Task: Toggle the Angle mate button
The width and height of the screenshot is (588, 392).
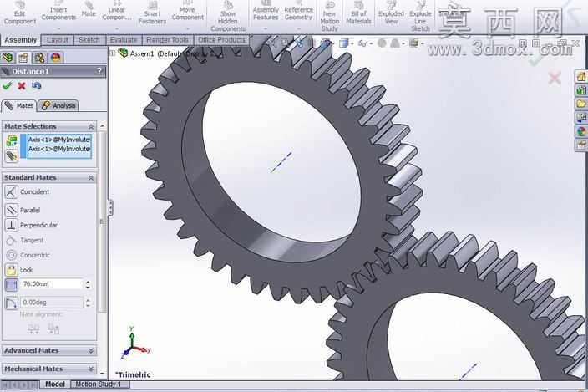Action: coord(11,303)
